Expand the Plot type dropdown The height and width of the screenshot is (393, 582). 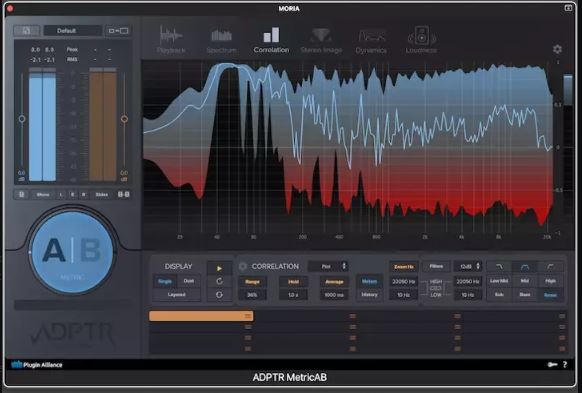(328, 266)
